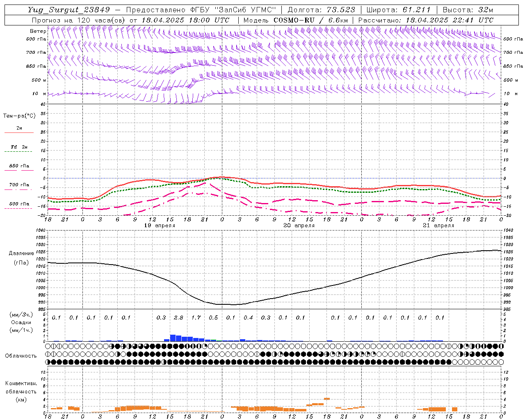
Task: Click the Тем-ра(°C) panel label
Action: 19,116
